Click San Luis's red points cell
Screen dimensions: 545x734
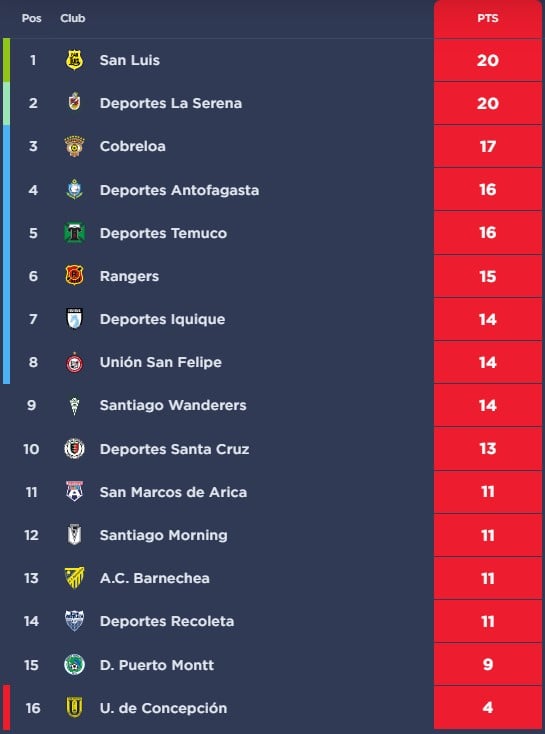488,60
